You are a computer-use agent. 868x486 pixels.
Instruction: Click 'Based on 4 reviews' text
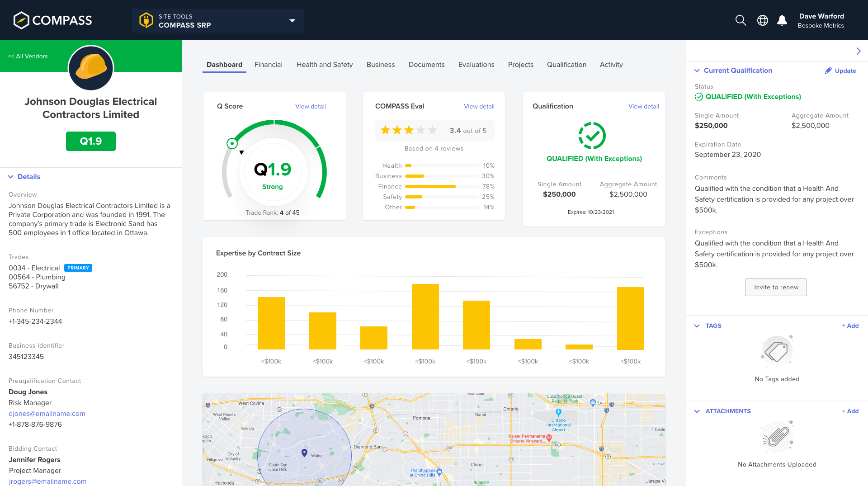coord(434,148)
